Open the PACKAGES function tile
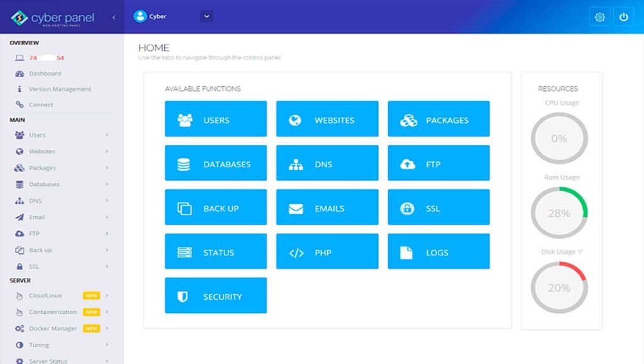This screenshot has height=364, width=644. pos(438,119)
